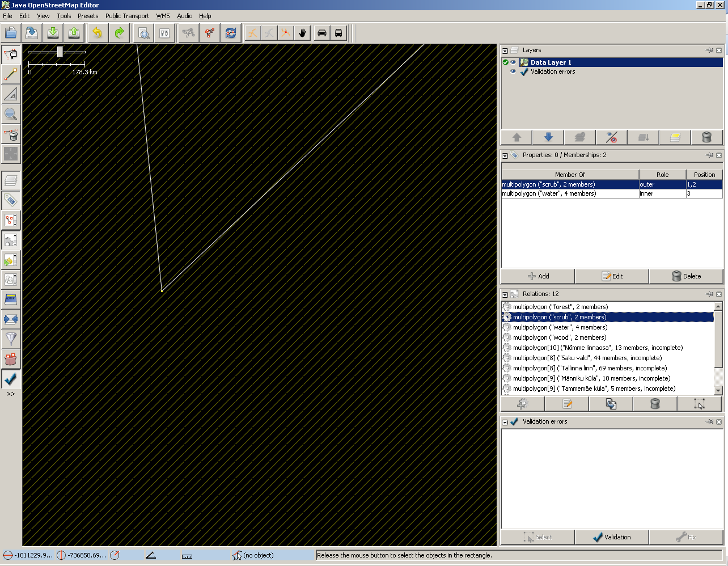728x566 pixels.
Task: Select the Draw nodes tool
Action: tap(11, 74)
